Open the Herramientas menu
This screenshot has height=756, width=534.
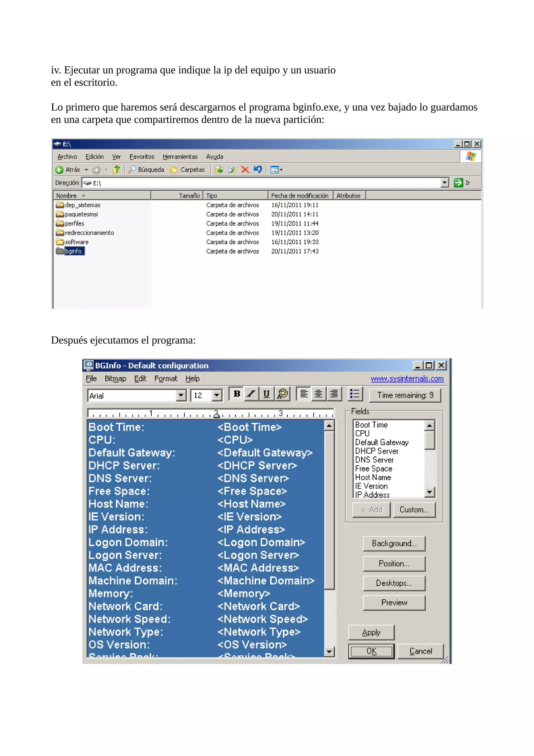[180, 157]
